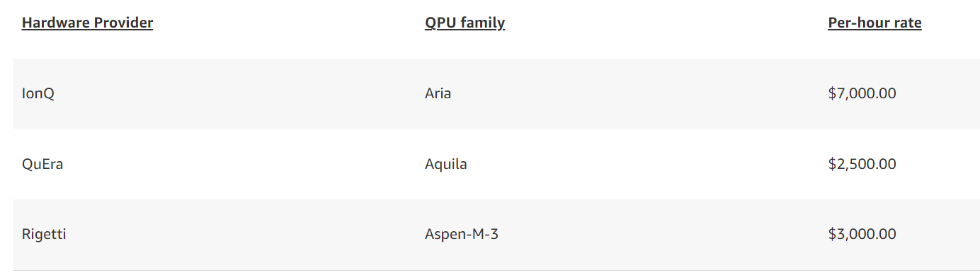Pick the price listed for Aria

[x=862, y=93]
